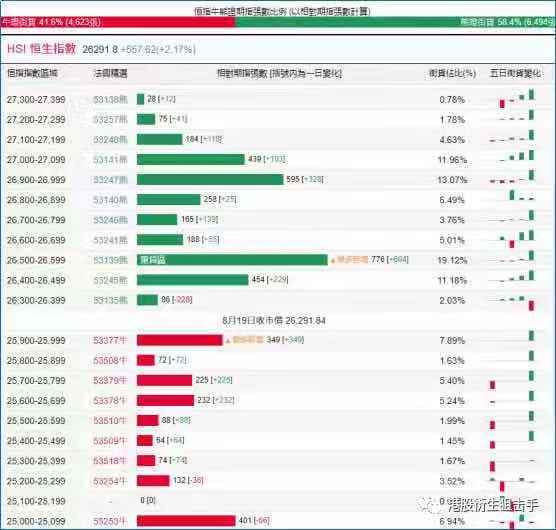556x530 pixels.
Task: Click the red 232 bar in 25,600-25,699 row
Action: (x=165, y=401)
